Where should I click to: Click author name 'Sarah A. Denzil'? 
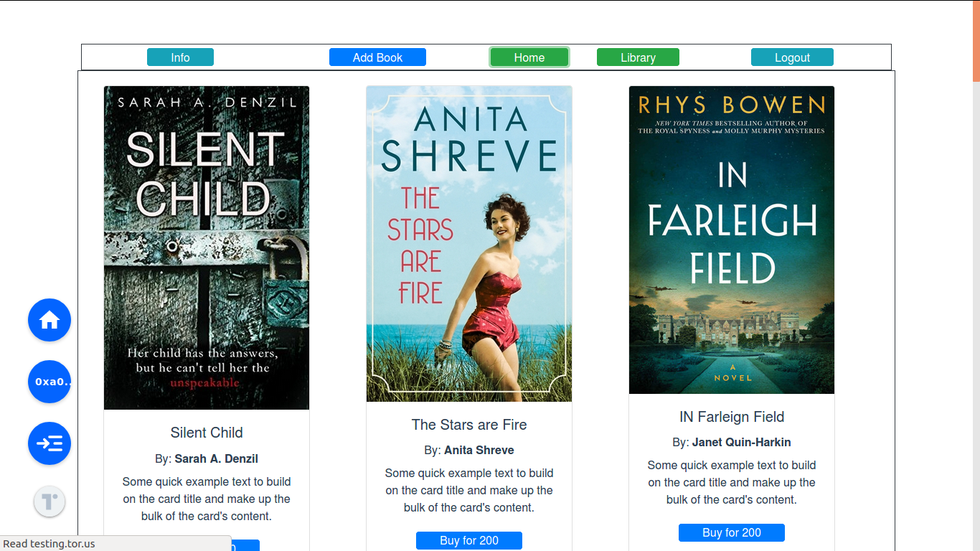tap(216, 458)
